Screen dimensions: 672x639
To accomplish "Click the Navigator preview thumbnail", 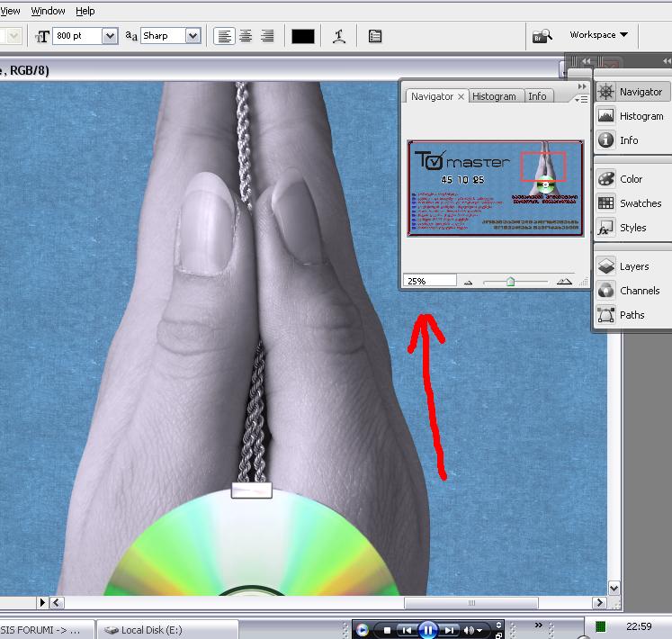I will pyautogui.click(x=496, y=188).
